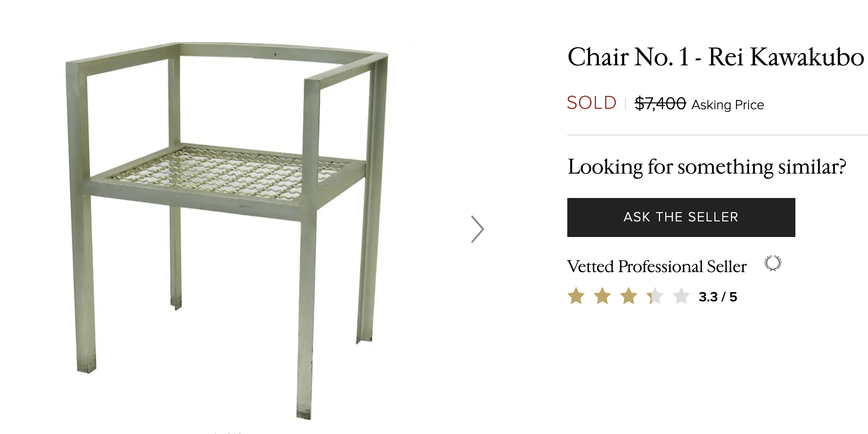Click the laurel wreath vetted badge icon
The image size is (868, 434).
[x=772, y=263]
